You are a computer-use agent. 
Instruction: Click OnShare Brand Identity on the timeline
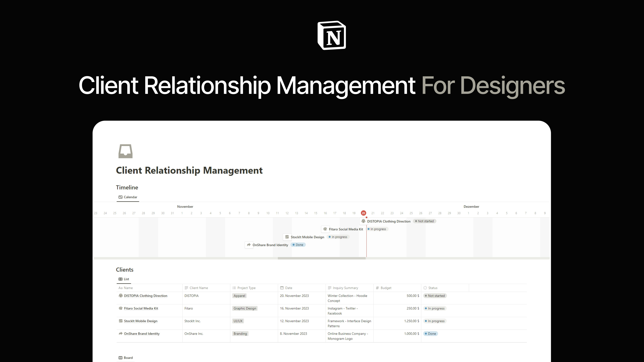tap(270, 245)
